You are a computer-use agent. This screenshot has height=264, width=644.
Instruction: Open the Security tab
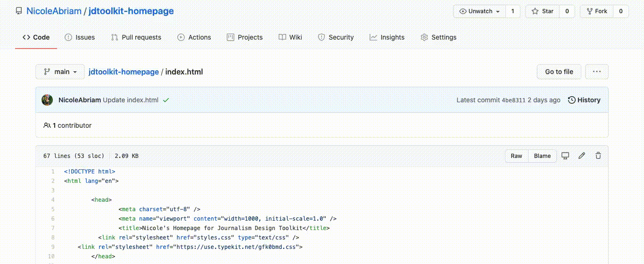[336, 37]
